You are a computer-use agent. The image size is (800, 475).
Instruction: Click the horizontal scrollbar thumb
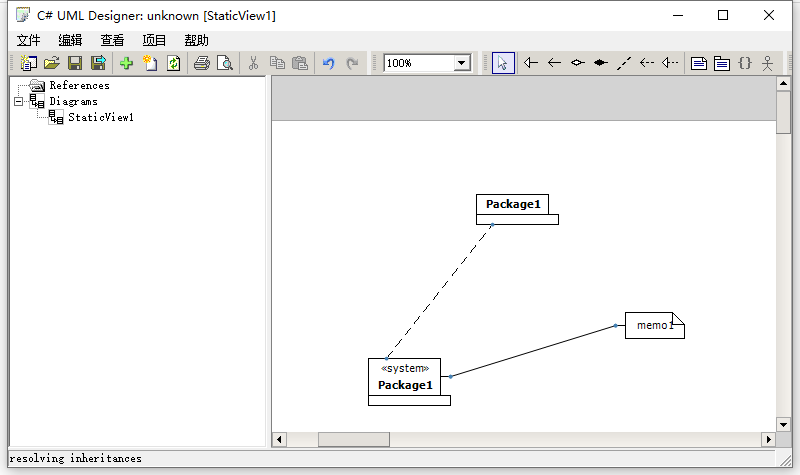point(354,439)
